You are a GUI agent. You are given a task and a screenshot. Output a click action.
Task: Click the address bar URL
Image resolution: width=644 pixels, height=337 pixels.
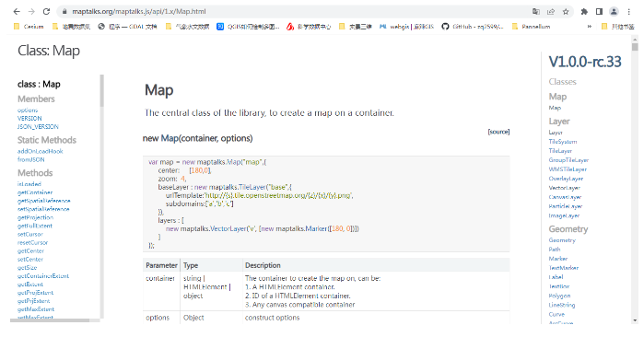click(139, 11)
